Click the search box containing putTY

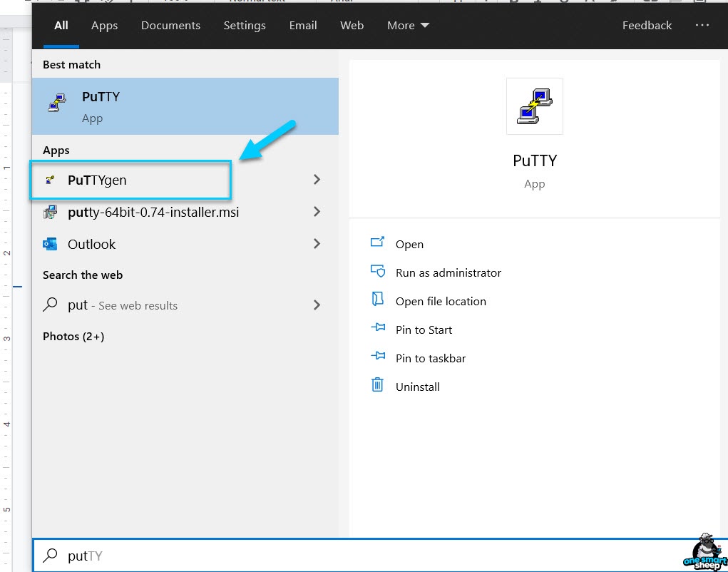coord(380,556)
